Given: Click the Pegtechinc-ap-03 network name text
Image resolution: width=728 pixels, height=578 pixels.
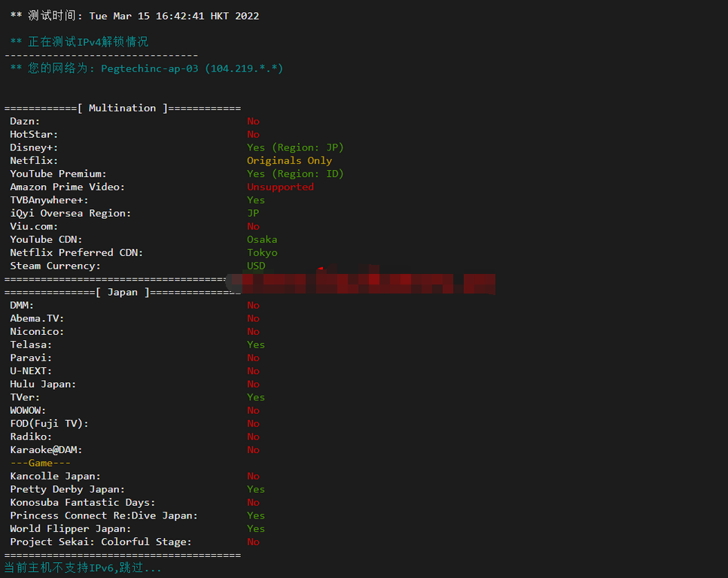Looking at the screenshot, I should click(150, 68).
